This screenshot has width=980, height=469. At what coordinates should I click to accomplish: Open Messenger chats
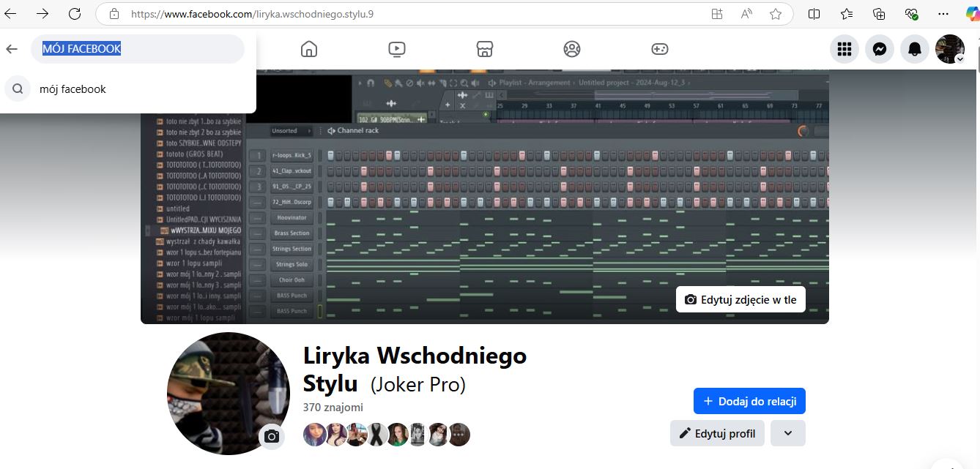click(880, 49)
